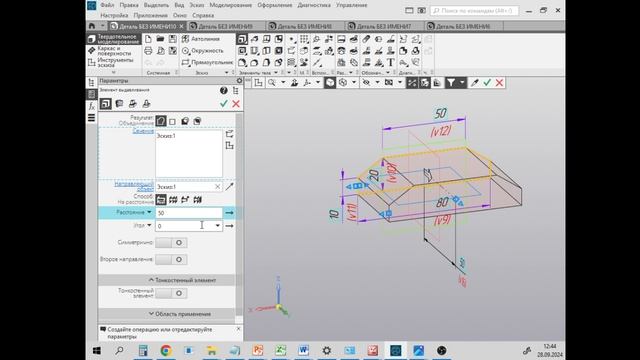Switch to Каркас и поверхности toolset
The height and width of the screenshot is (360, 640).
click(114, 51)
